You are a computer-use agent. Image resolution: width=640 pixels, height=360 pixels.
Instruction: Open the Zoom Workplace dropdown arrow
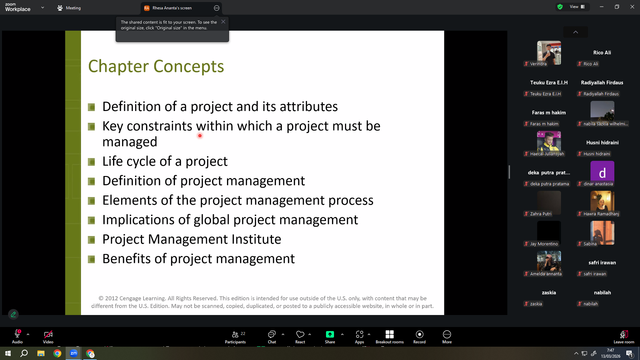(x=42, y=8)
